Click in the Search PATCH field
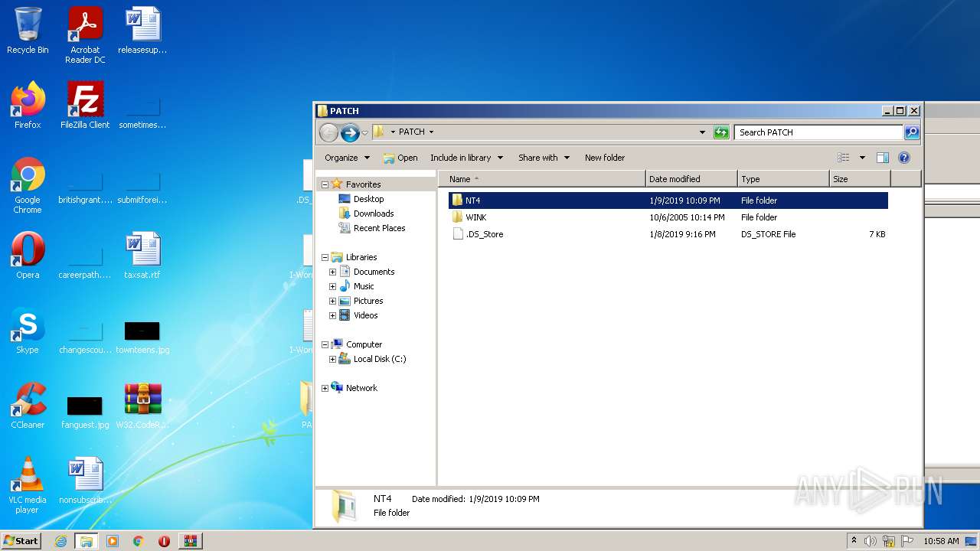Image resolution: width=980 pixels, height=551 pixels. click(818, 132)
